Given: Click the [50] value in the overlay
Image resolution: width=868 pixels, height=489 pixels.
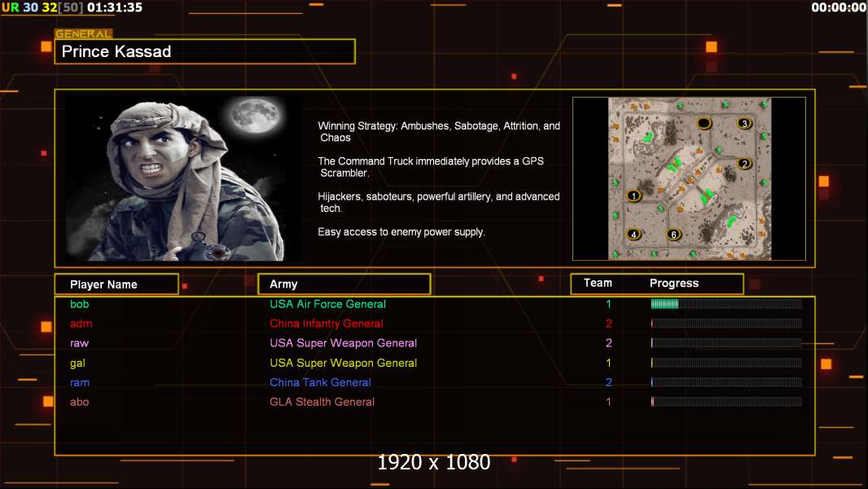Looking at the screenshot, I should pyautogui.click(x=70, y=8).
